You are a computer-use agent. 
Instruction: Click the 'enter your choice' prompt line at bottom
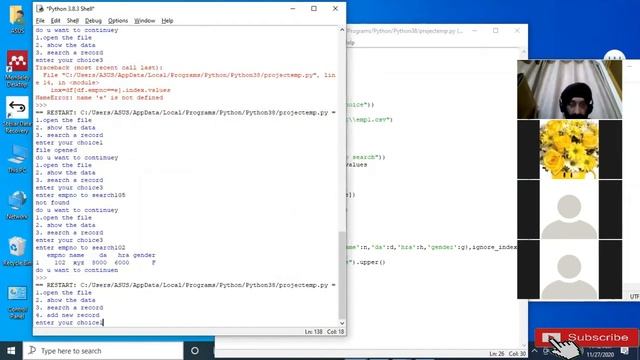[69, 322]
